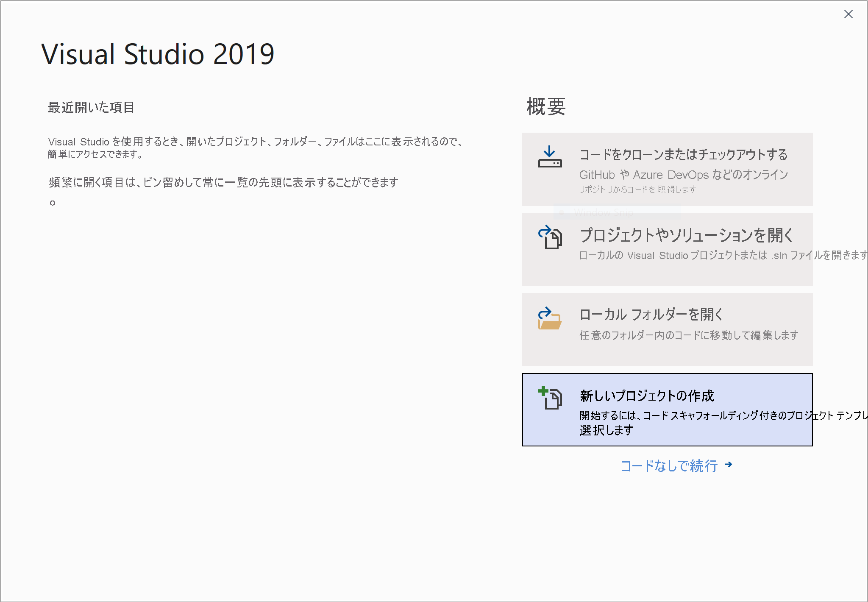Click the GitHub や Azure DevOps description text

684,174
